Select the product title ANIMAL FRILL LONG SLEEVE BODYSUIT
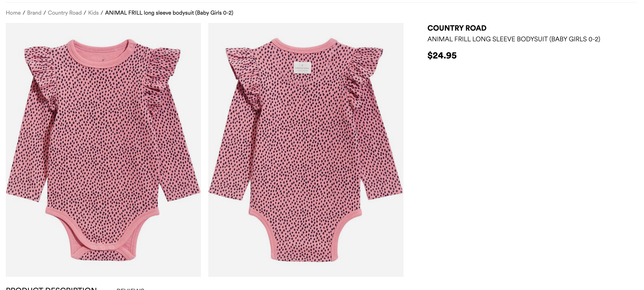Image resolution: width=644 pixels, height=290 pixels. [x=514, y=39]
